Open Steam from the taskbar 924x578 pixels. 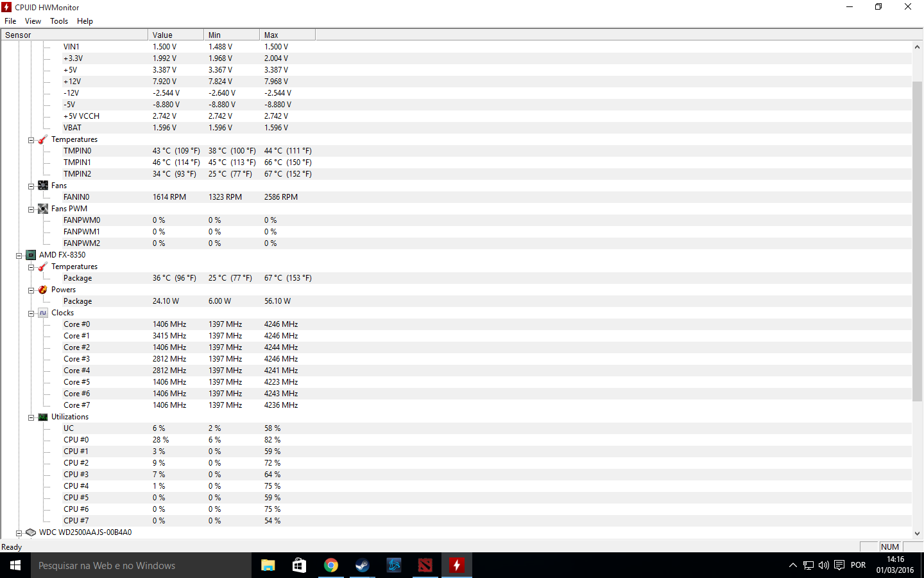pyautogui.click(x=363, y=565)
